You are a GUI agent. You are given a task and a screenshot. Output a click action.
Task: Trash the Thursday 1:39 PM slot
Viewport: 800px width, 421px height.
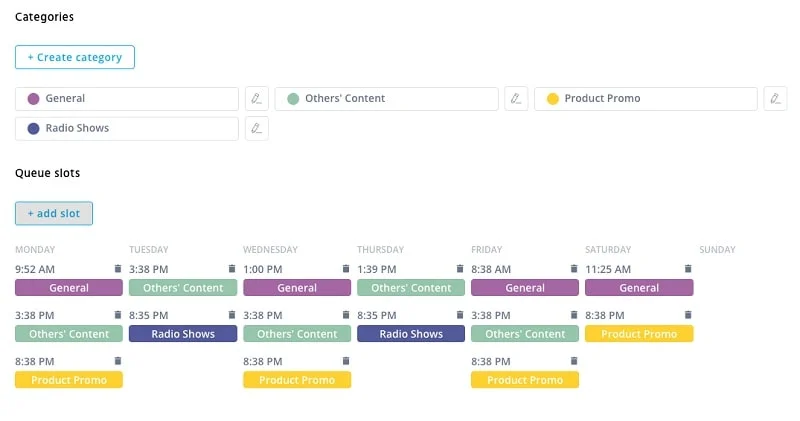coord(459,269)
